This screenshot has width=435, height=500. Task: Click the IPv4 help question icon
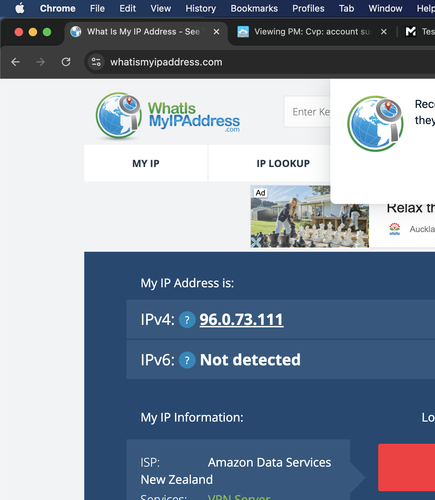coord(187,320)
